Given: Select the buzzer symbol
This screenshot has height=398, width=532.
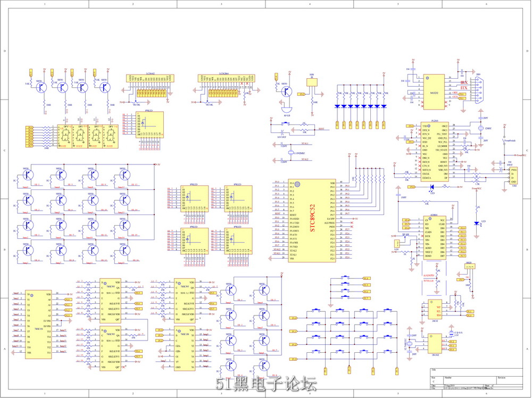Looking at the screenshot, I should [x=287, y=110].
